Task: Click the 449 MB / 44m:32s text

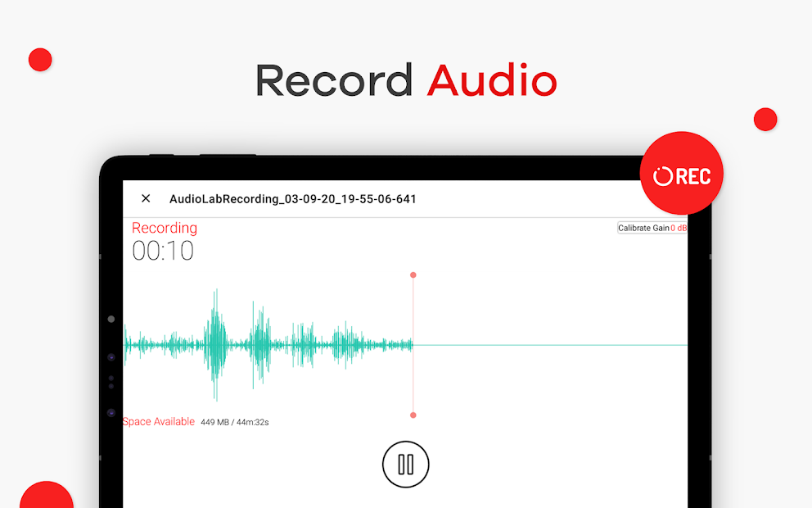Action: click(x=235, y=421)
